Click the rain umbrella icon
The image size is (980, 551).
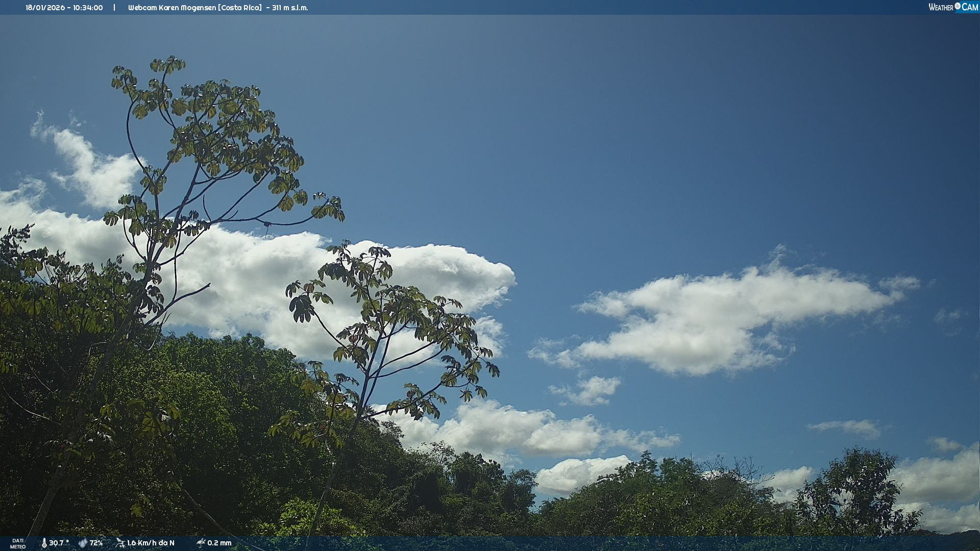click(201, 543)
